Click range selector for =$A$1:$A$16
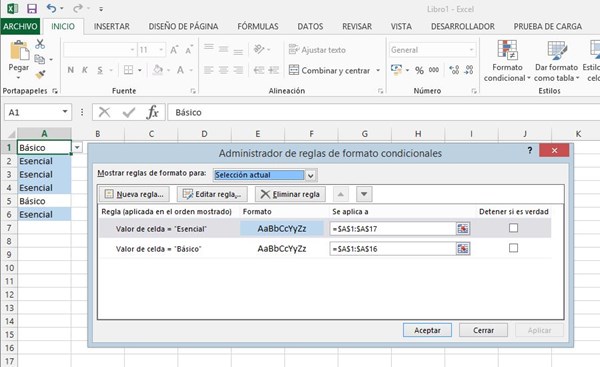Image resolution: width=600 pixels, height=367 pixels. [x=463, y=249]
